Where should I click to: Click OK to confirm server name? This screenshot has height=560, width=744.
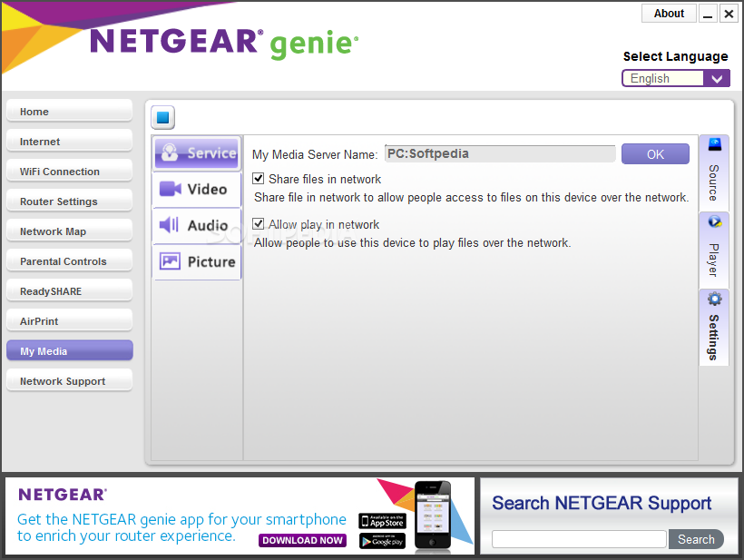655,154
